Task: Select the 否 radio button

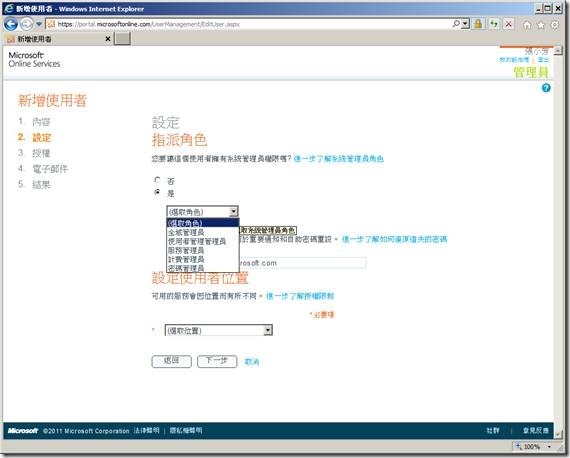Action: [x=157, y=180]
